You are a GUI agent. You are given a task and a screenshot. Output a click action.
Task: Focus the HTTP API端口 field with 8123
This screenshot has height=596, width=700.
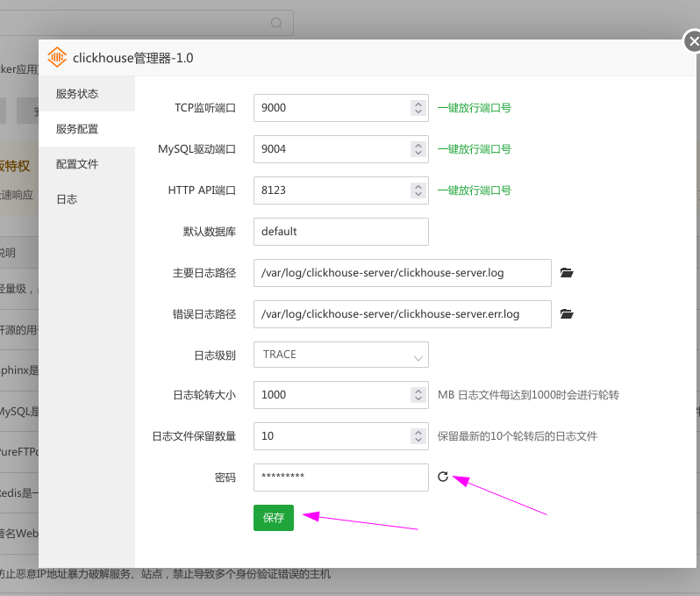click(341, 190)
